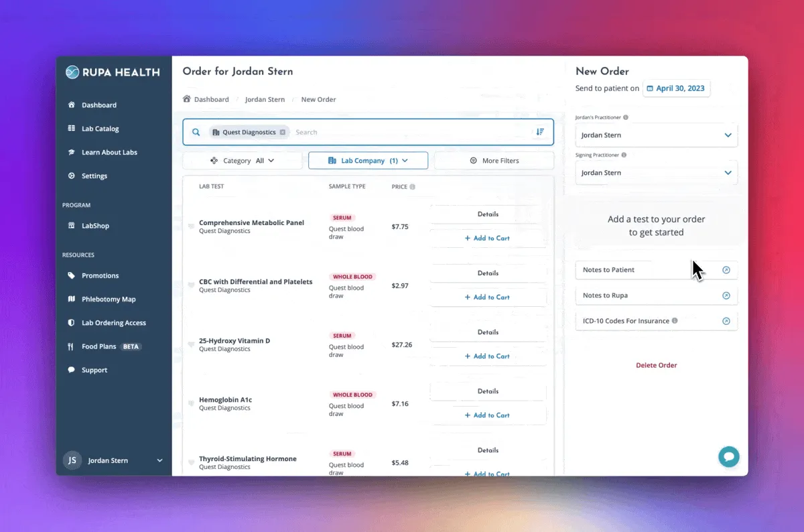Favorite Hemoglobin A1c heart icon
The image size is (804, 532).
[191, 403]
